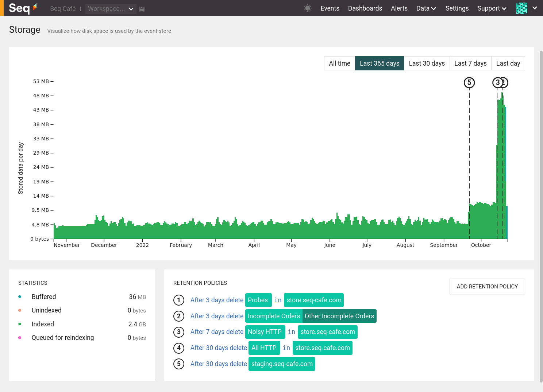Click the circled number 1 policy icon
The height and width of the screenshot is (392, 543).
(x=179, y=300)
